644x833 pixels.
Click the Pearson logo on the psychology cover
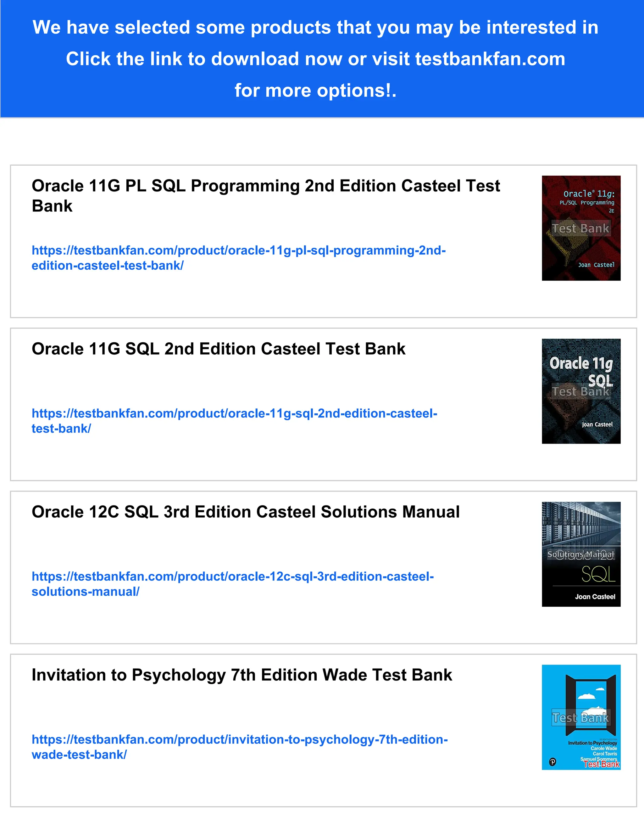point(552,762)
